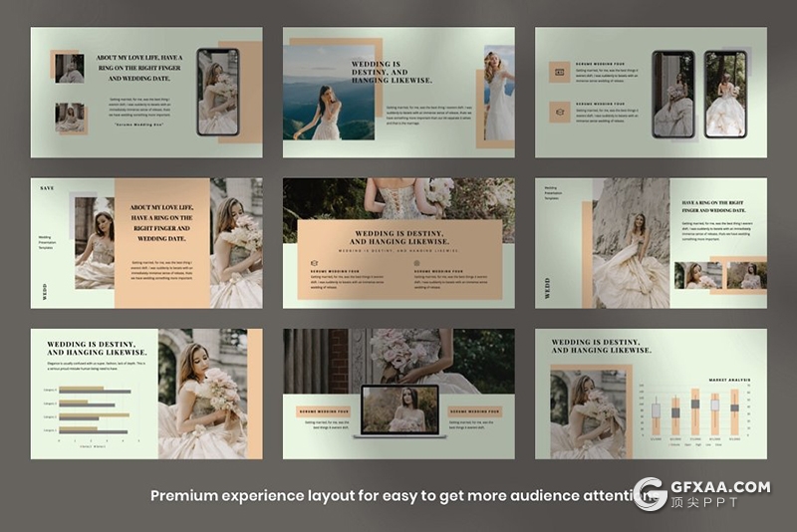Image resolution: width=797 pixels, height=532 pixels.
Task: Click the left graduation cap icon on the center tan card
Action: (314, 265)
